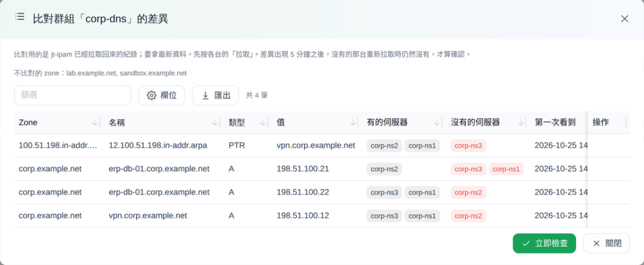Sort by the 沒有的伺服器 column arrow
The height and width of the screenshot is (265, 644).
coord(521,122)
